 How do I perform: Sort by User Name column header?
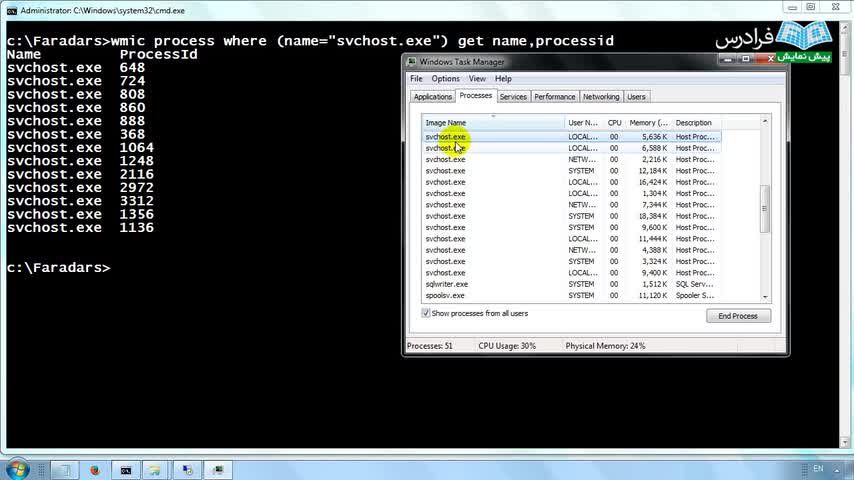(x=583, y=123)
